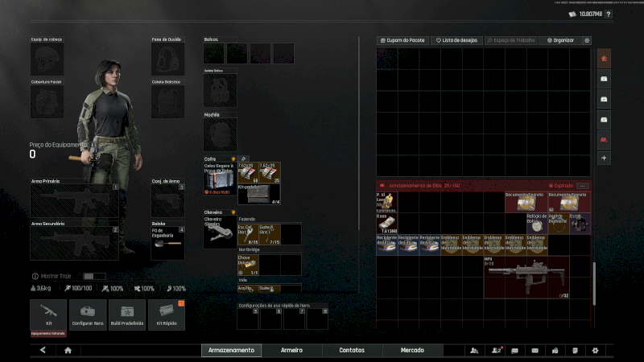Switch to the Armeiro tab
644x362 pixels.
[x=291, y=350]
